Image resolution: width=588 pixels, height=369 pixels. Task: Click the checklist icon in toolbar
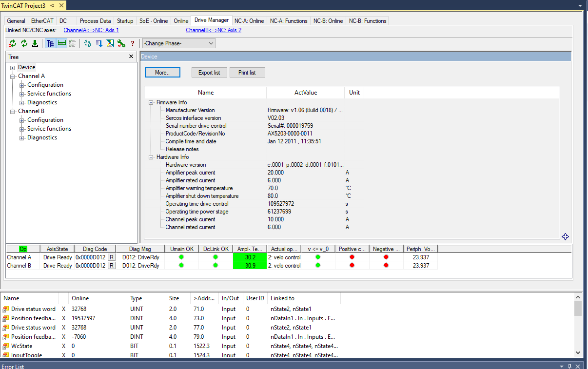pos(73,43)
